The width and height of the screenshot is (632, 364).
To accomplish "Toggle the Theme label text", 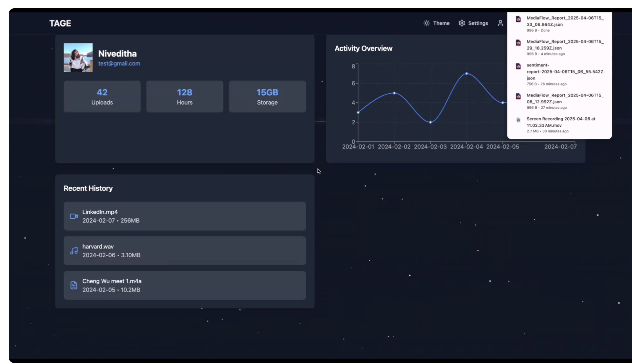I will pos(441,23).
